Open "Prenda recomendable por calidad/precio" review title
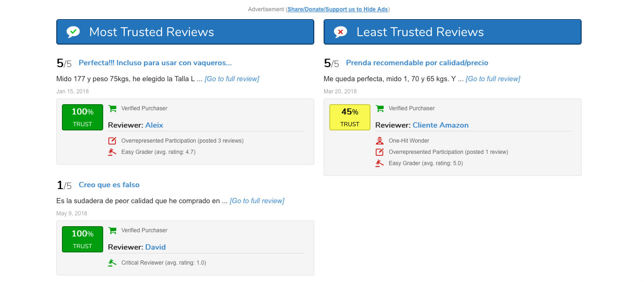The width and height of the screenshot is (644, 282). pyautogui.click(x=417, y=63)
